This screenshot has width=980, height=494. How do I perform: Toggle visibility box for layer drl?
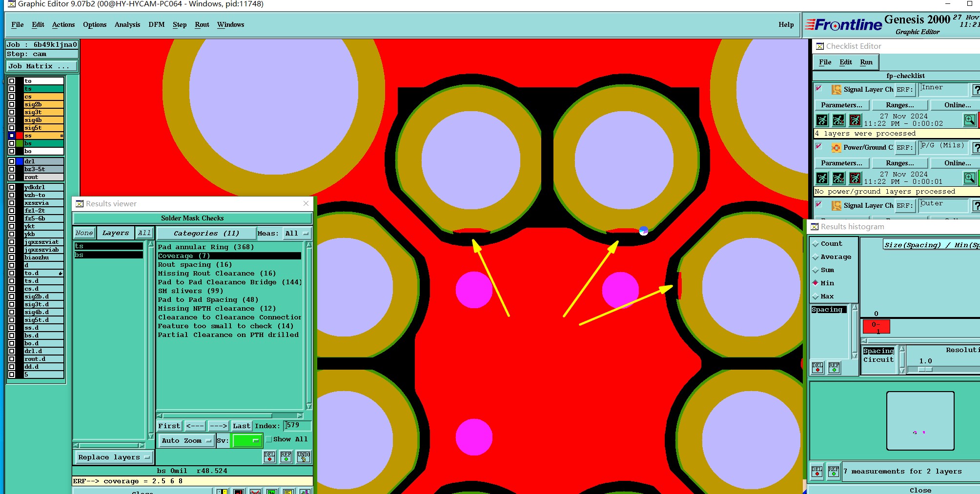click(12, 161)
